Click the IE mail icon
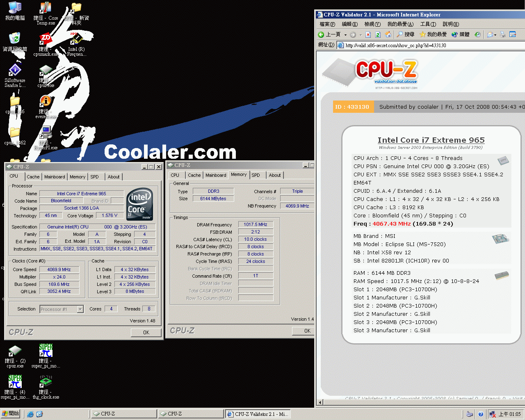 pos(490,34)
